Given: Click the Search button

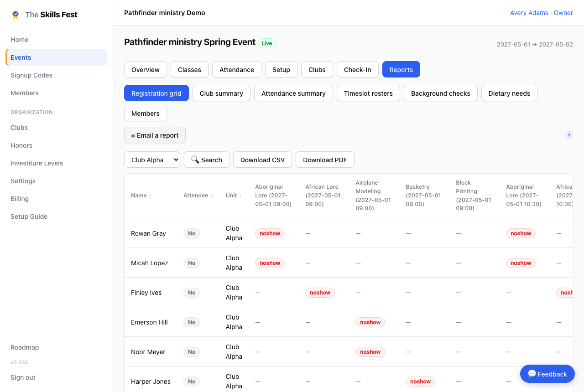Looking at the screenshot, I should (207, 160).
